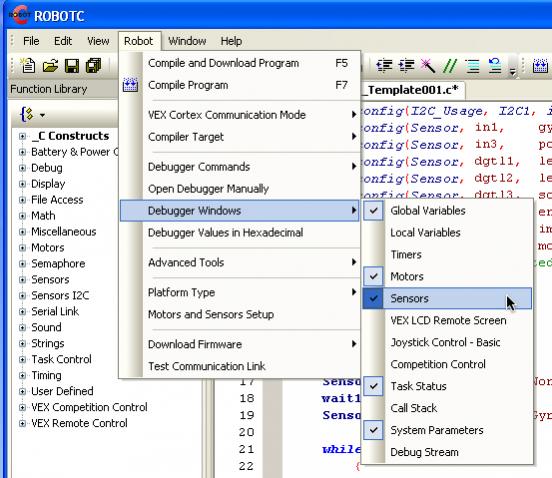
Task: Toggle Debug Stream window
Action: coord(447,452)
